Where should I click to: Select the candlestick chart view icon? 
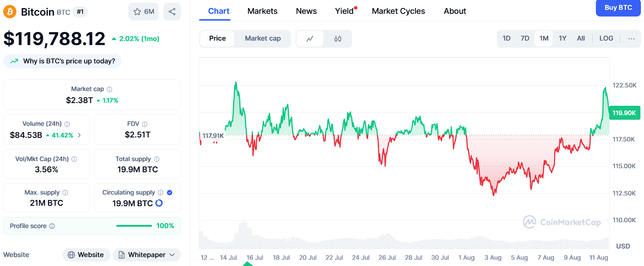click(338, 39)
